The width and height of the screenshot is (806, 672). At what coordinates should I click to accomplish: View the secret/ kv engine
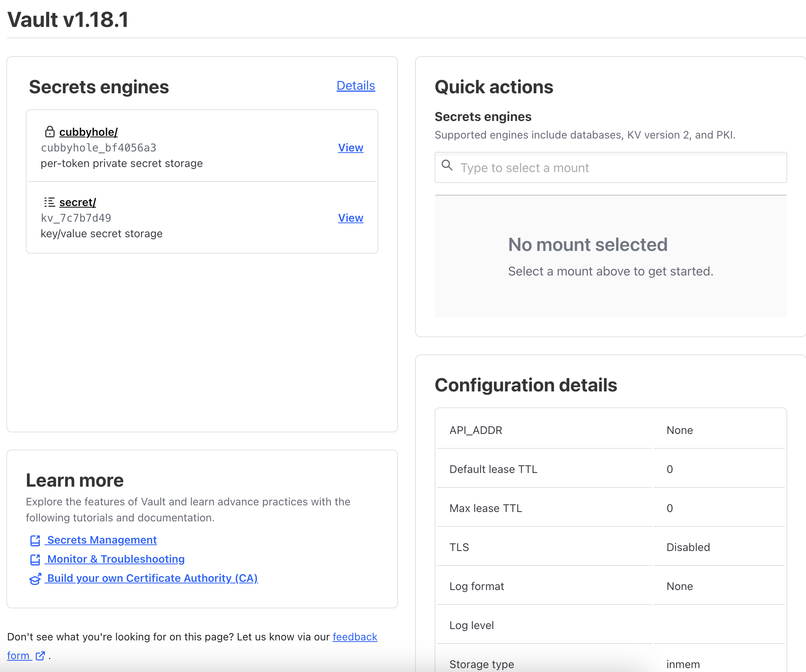coord(350,218)
